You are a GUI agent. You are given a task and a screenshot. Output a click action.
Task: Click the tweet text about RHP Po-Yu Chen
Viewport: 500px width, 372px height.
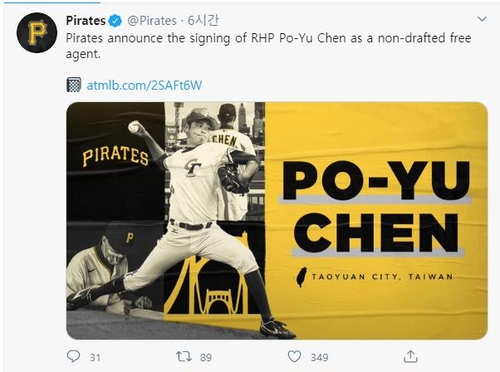(x=268, y=46)
